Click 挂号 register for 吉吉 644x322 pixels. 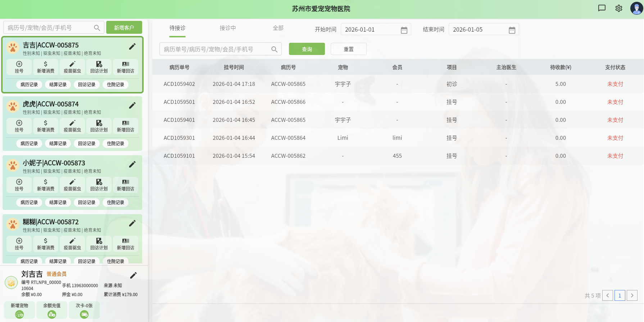pos(19,67)
